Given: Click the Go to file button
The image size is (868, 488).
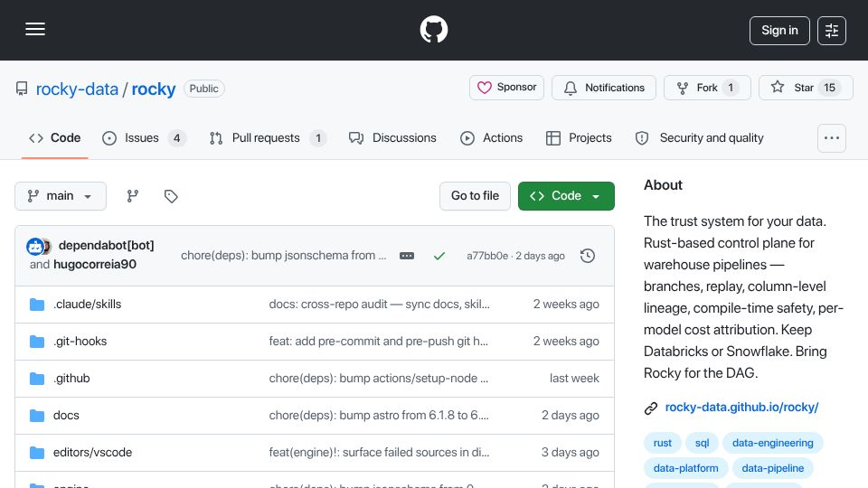Looking at the screenshot, I should click(475, 196).
